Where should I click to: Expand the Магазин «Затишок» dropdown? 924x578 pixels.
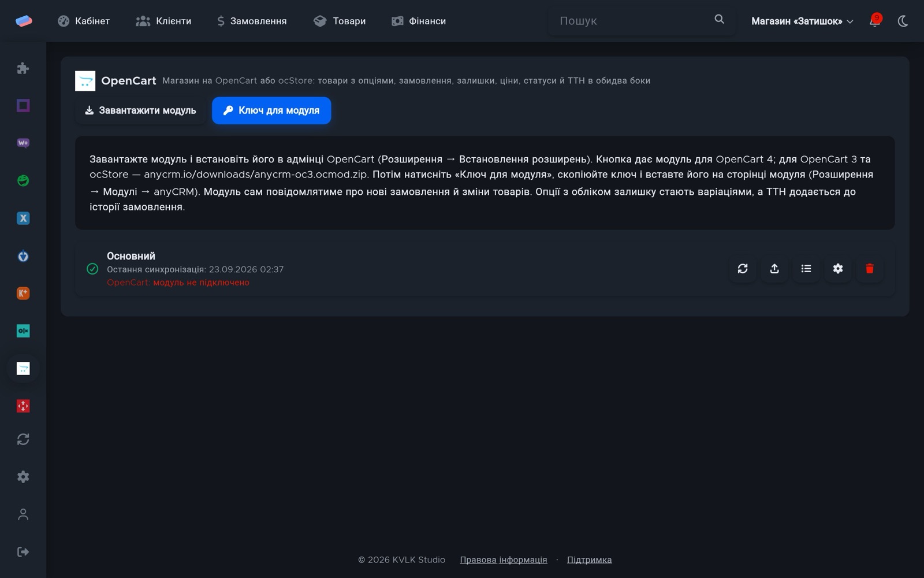[802, 21]
